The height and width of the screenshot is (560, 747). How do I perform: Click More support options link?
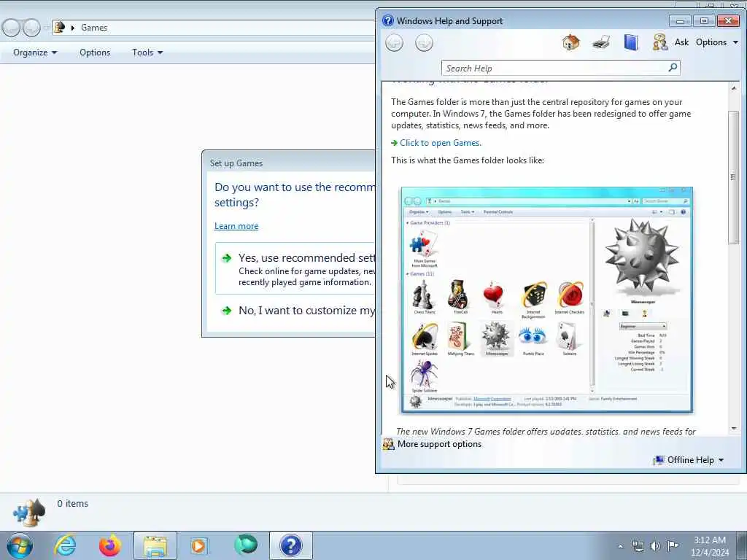pyautogui.click(x=439, y=444)
